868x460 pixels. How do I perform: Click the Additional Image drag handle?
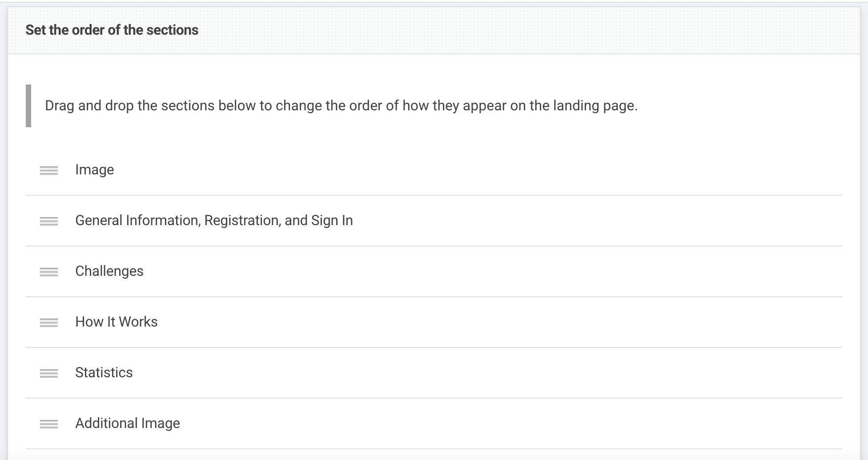click(48, 424)
